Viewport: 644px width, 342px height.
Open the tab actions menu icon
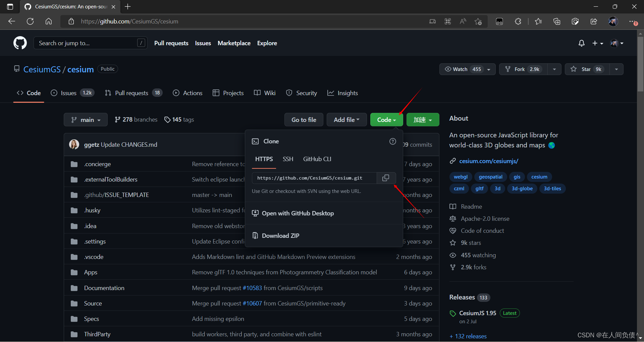10,7
